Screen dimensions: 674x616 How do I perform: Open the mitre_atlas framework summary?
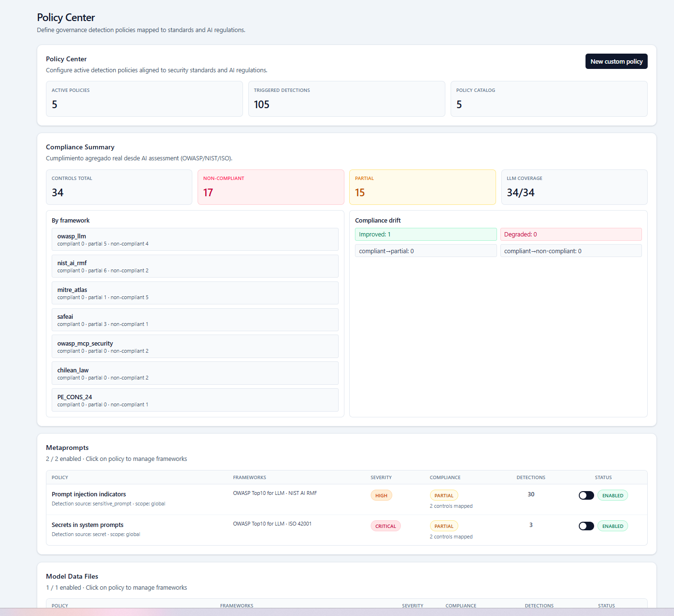tap(195, 293)
